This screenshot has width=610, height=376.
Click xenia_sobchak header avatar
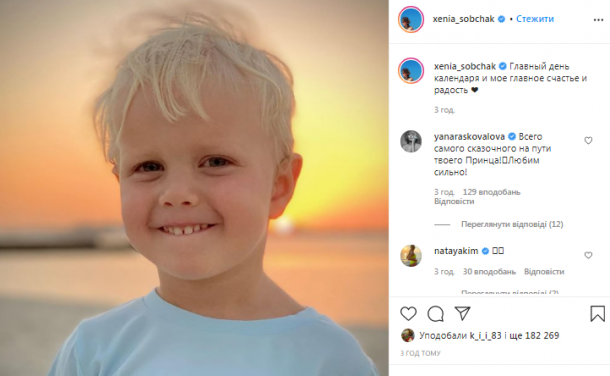point(411,19)
